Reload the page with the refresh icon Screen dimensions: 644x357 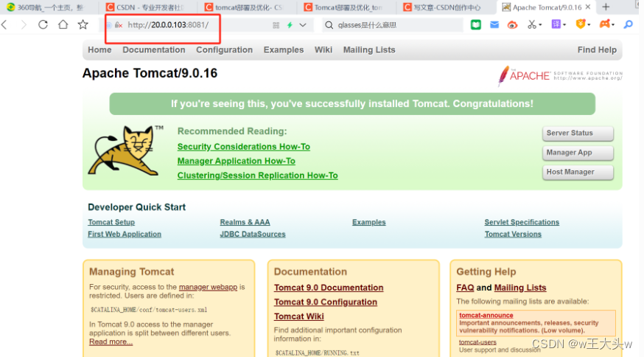43,24
